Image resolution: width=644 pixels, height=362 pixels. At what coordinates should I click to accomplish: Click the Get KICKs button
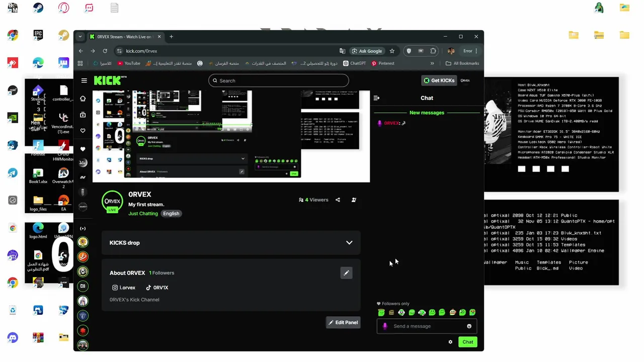pos(439,80)
